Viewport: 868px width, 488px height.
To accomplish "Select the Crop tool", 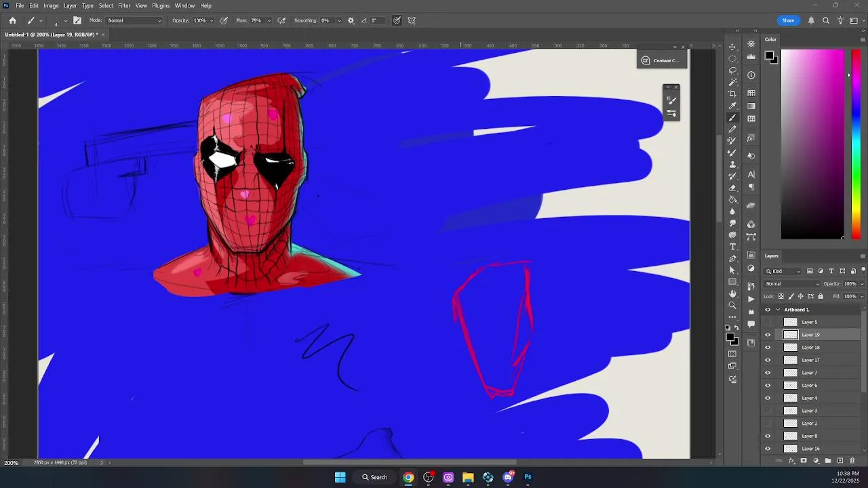I will tap(732, 94).
